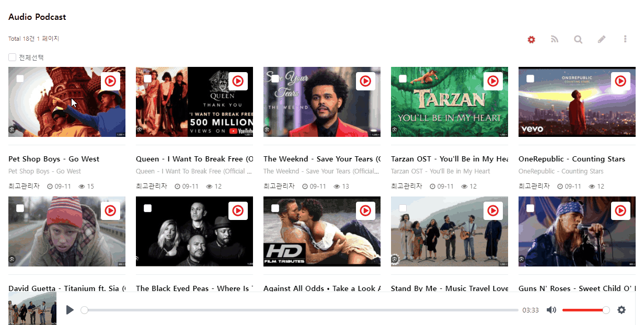This screenshot has width=644, height=325.
Task: Check the Queen video checkbox
Action: point(147,78)
